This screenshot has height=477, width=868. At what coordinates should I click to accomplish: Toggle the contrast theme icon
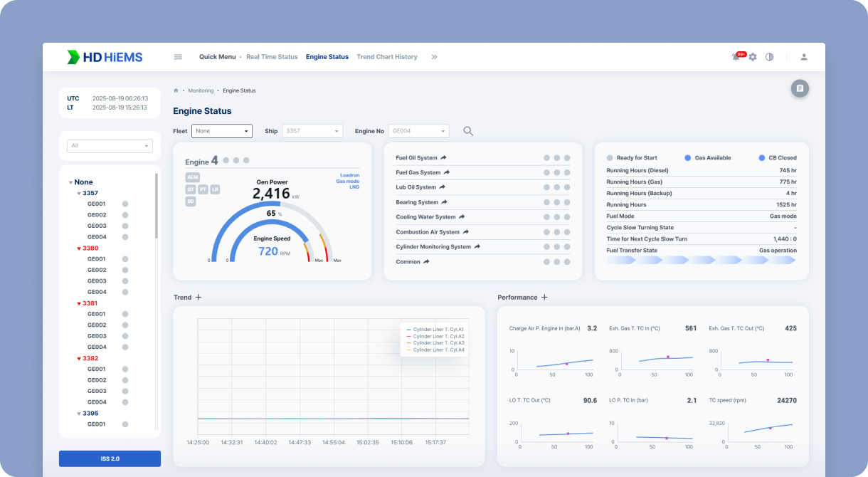pyautogui.click(x=769, y=57)
